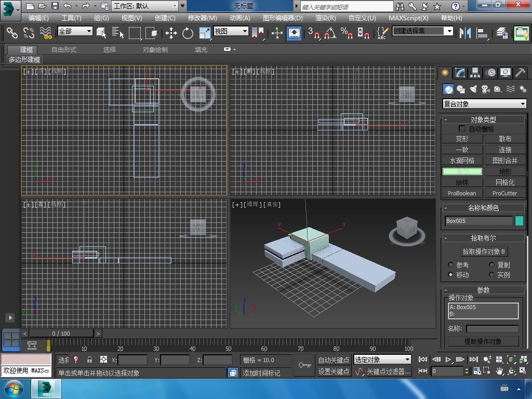This screenshot has width=532, height=399.
Task: Select the Lights category icon
Action: 473,89
